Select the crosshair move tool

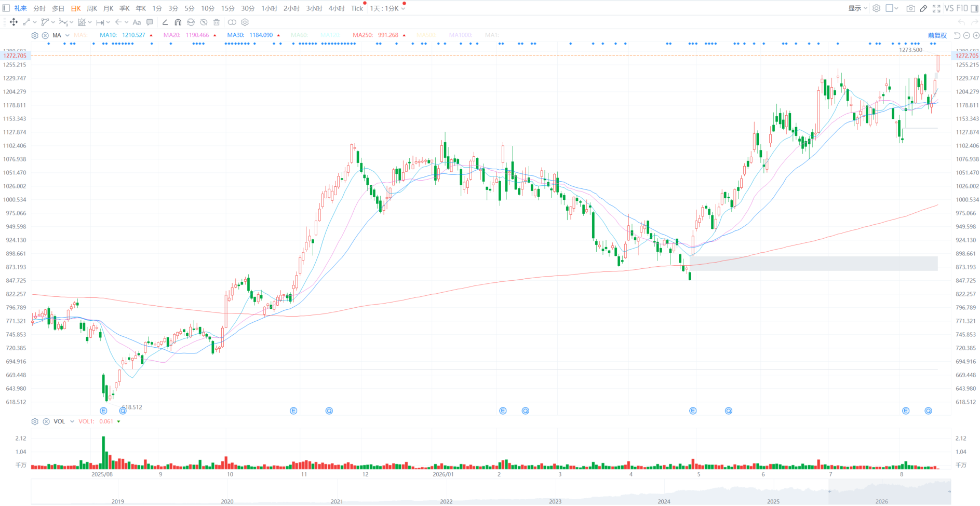click(x=14, y=22)
